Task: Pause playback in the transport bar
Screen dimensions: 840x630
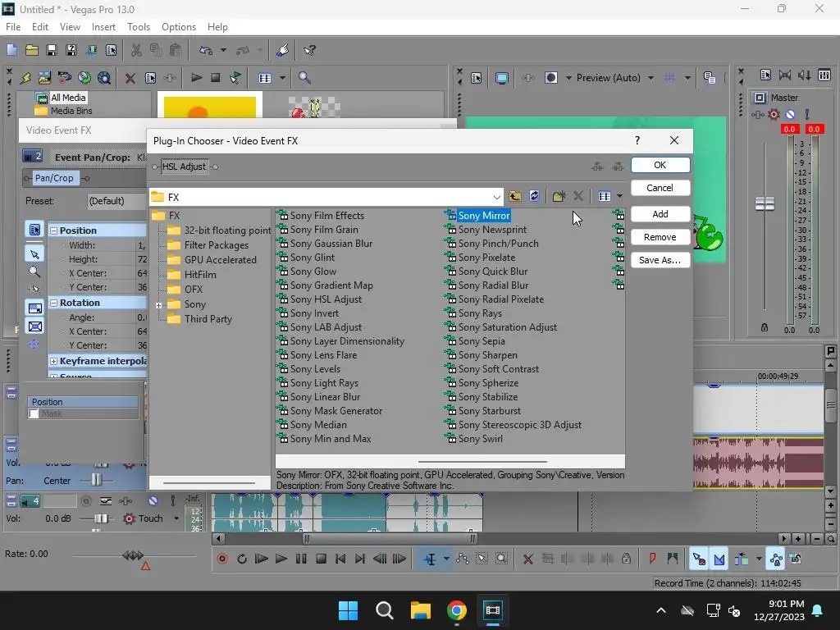Action: 301,559
